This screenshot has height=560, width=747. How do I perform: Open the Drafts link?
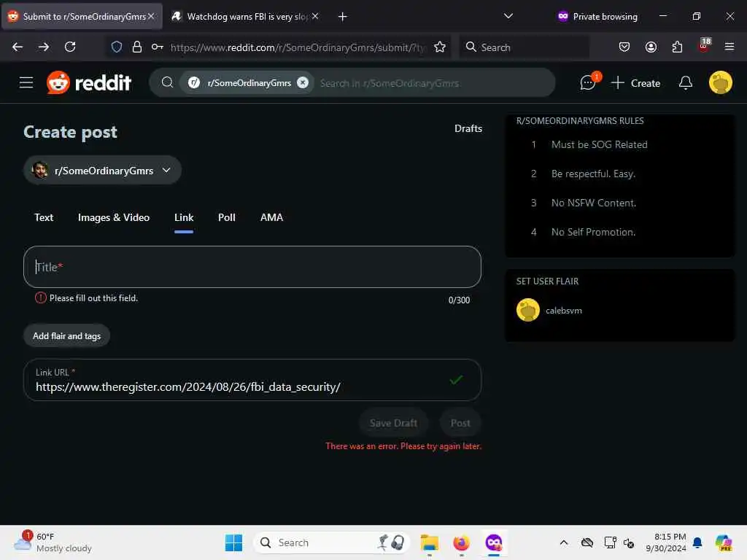[468, 128]
